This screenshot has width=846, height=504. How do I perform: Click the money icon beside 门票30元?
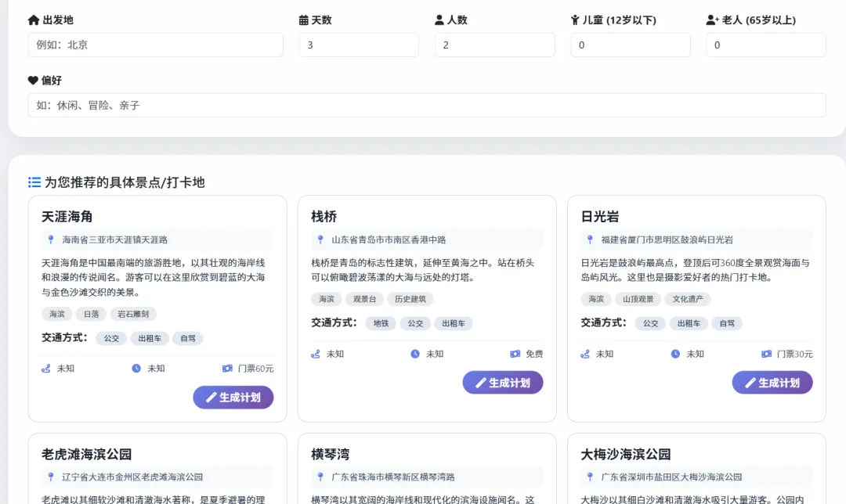[x=766, y=354]
